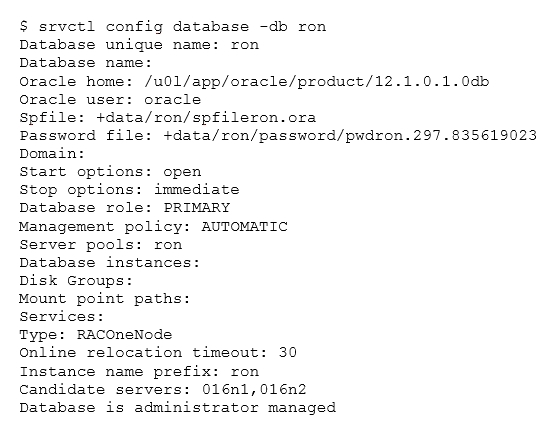The height and width of the screenshot is (433, 560).
Task: Click the Oracle user: oracle line
Action: click(x=110, y=99)
